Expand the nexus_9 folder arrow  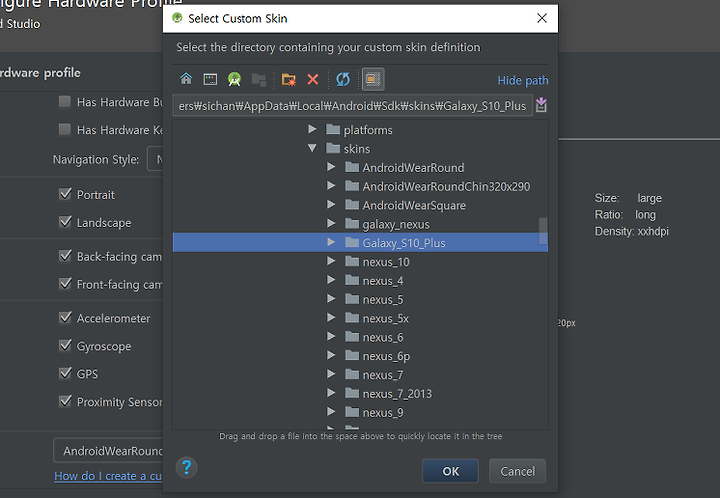click(331, 412)
